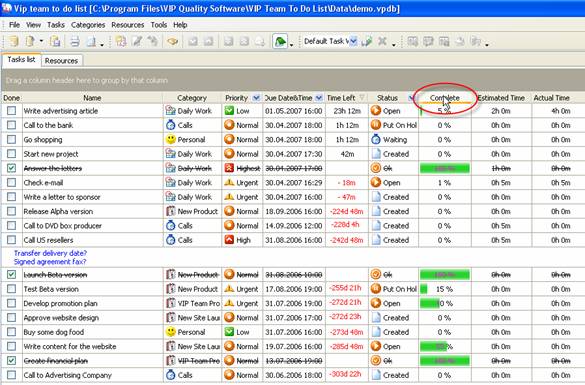Screen dimensions: 585x385
Task: Click the Print icon in the toolbar
Action: 75,41
